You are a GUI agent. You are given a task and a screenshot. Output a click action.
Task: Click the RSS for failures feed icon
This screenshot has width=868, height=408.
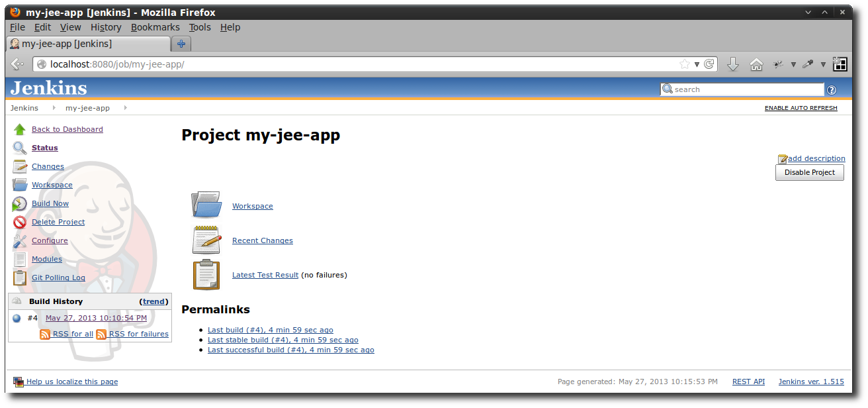point(102,334)
